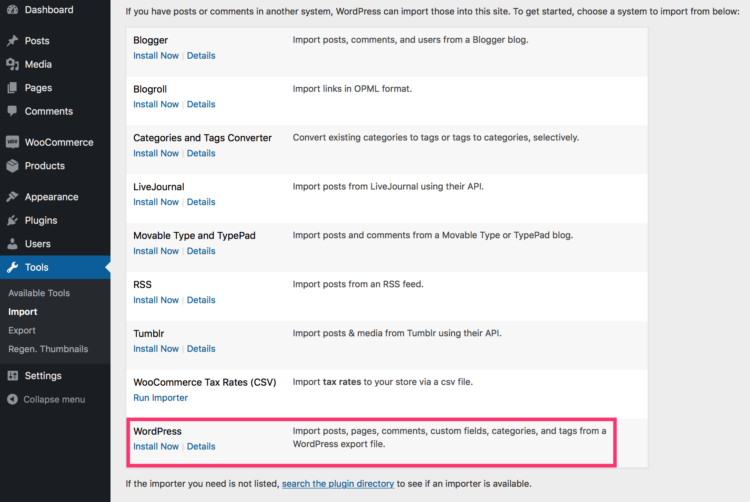Click the Users person icon
750x502 pixels.
point(12,244)
